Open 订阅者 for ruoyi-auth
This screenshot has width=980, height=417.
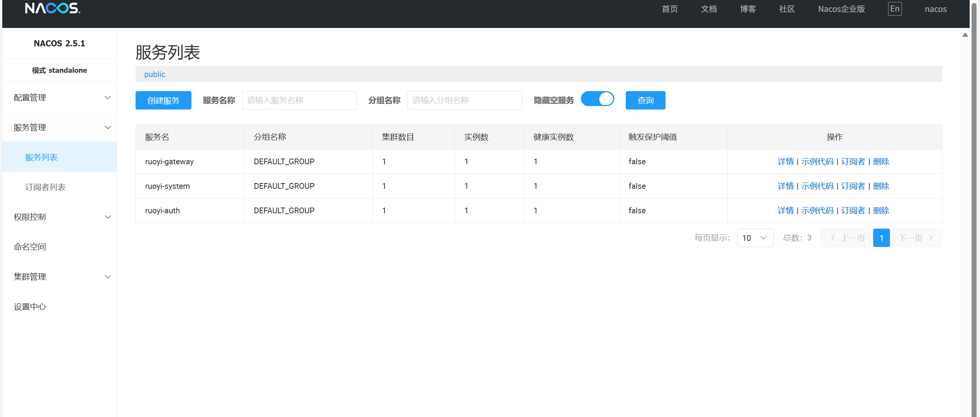(x=853, y=211)
